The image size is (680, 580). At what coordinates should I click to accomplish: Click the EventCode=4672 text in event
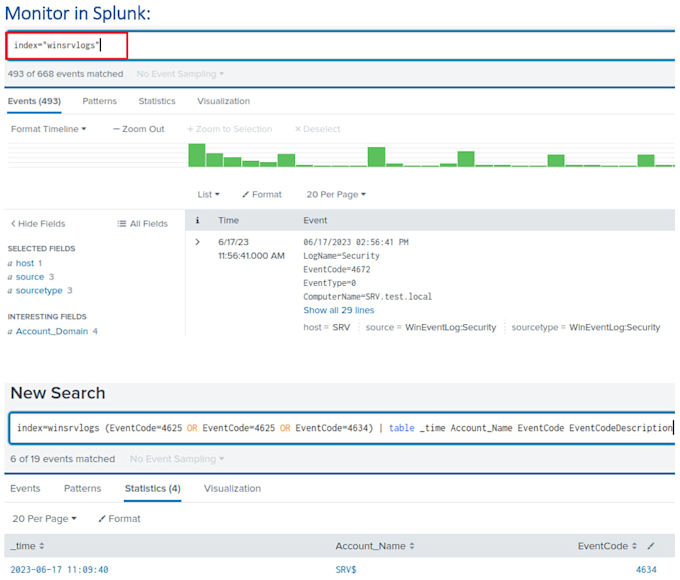point(337,269)
